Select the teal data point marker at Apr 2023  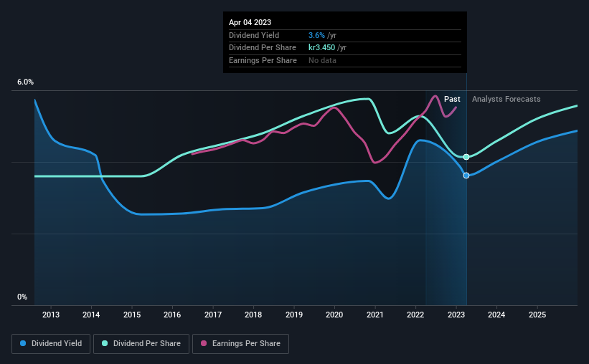tap(466, 157)
